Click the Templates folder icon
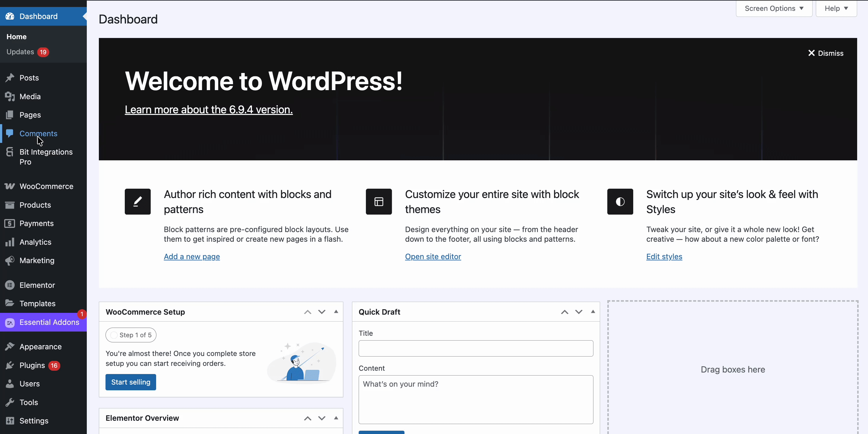This screenshot has width=868, height=434. 10,303
